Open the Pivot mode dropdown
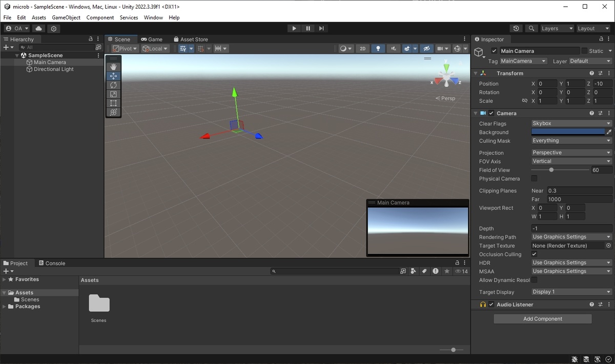This screenshot has width=615, height=364. pyautogui.click(x=125, y=49)
